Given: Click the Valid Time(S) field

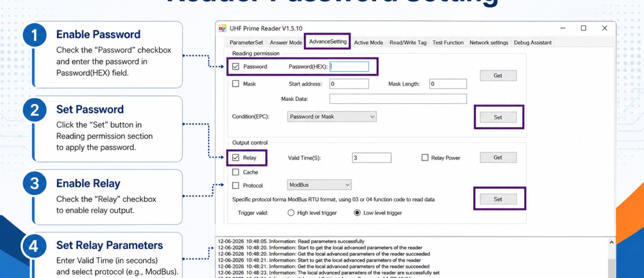Looking at the screenshot, I should [371, 158].
